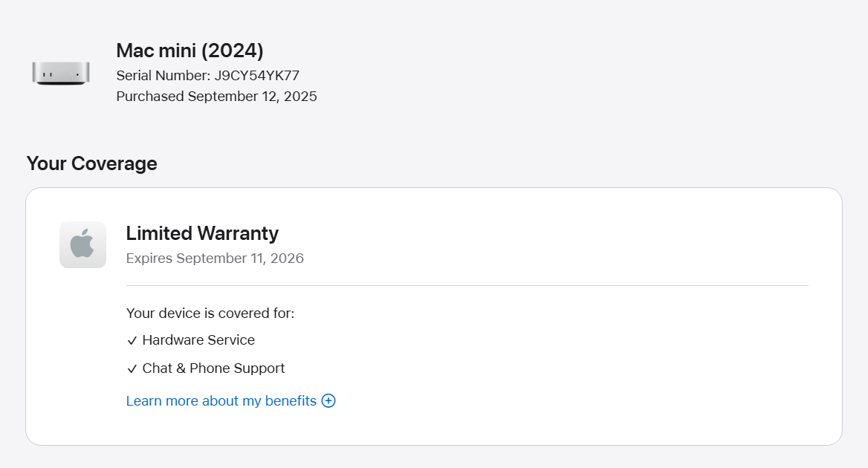Click the checkmark next to Chat & Phone Support
868x468 pixels.
[132, 369]
